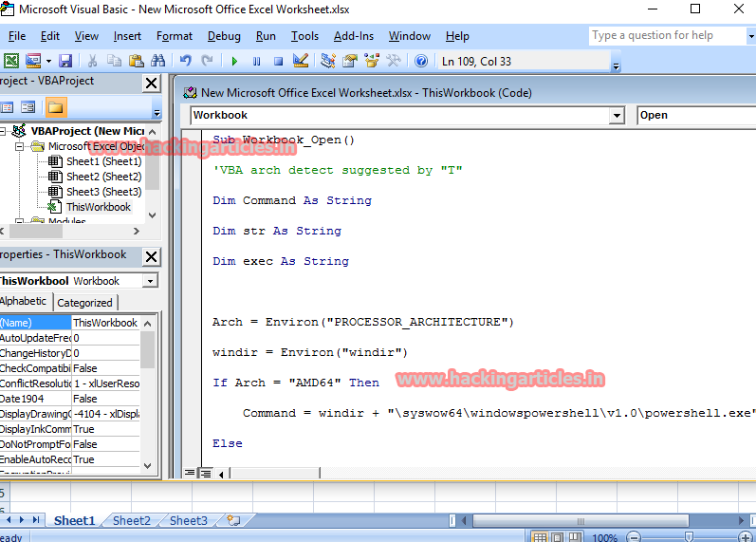Image resolution: width=756 pixels, height=542 pixels.
Task: Click Page Break Preview icon in status bar
Action: 575,537
